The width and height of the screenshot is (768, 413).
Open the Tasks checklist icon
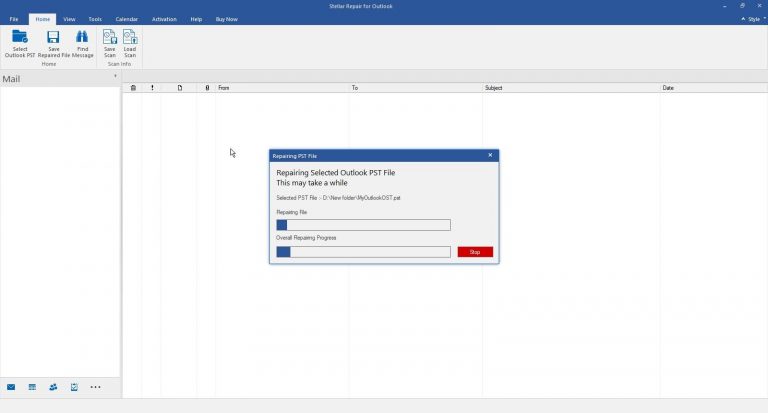click(74, 387)
